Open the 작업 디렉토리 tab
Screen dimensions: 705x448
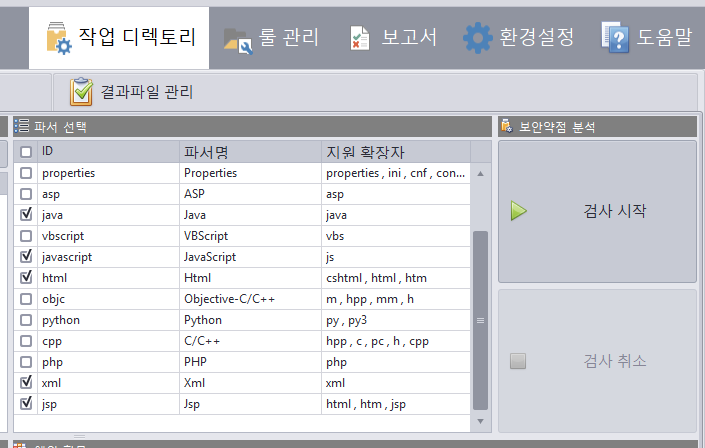(x=119, y=38)
